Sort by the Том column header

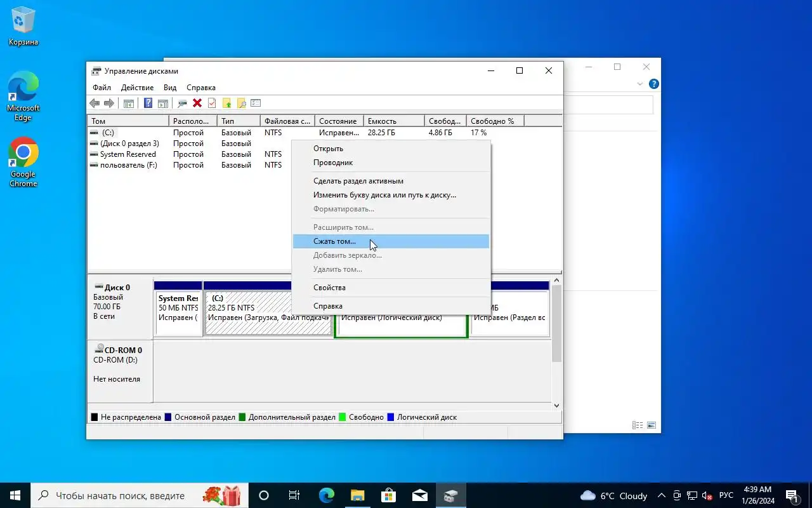point(128,121)
